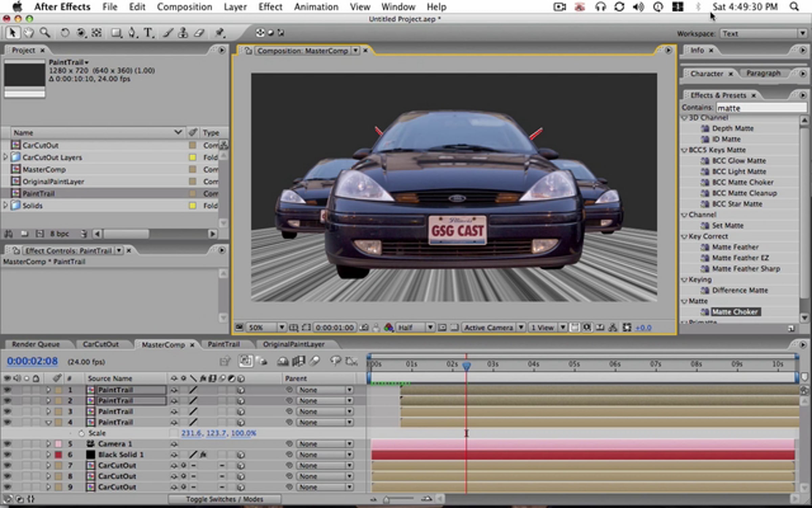Click the stopwatch icon beside Scale
This screenshot has width=812, height=508.
81,433
